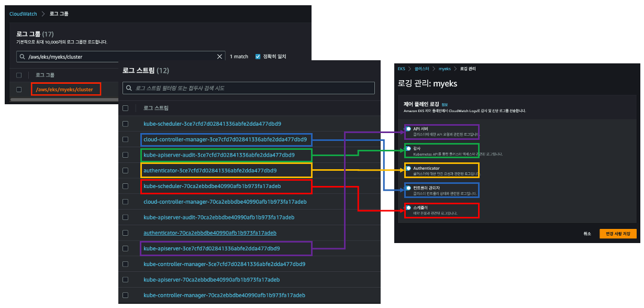Open kube-apiserver-3ce7cfd7 log stream
This screenshot has width=644, height=308.
pos(212,248)
